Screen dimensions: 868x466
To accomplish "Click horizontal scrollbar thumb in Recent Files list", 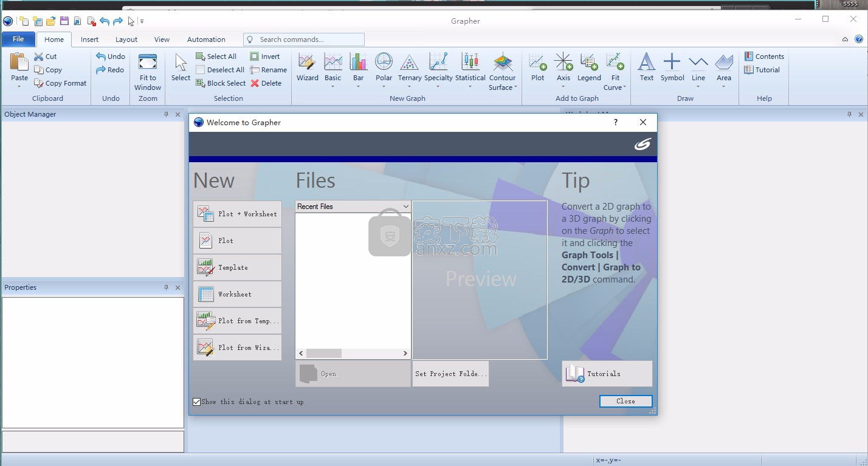I will 323,353.
